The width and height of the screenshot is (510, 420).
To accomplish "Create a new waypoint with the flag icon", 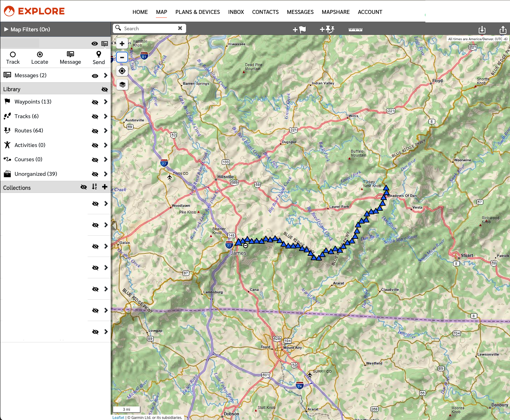I will pos(299,30).
